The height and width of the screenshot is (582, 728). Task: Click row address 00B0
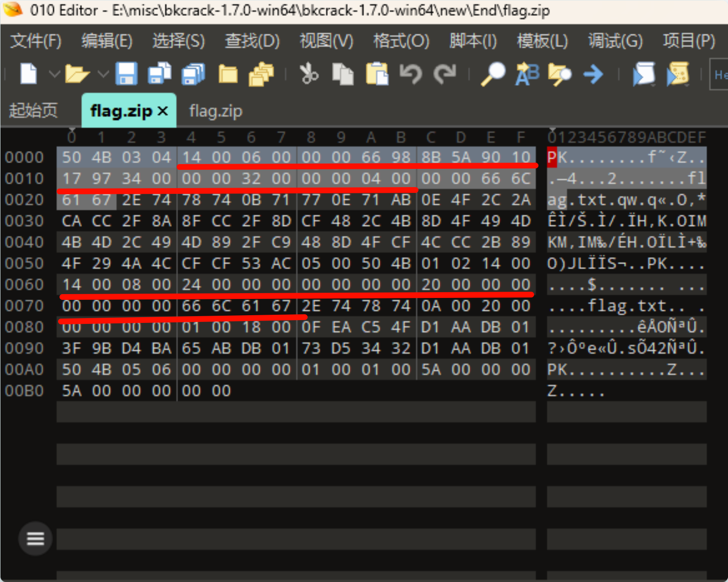pos(24,391)
